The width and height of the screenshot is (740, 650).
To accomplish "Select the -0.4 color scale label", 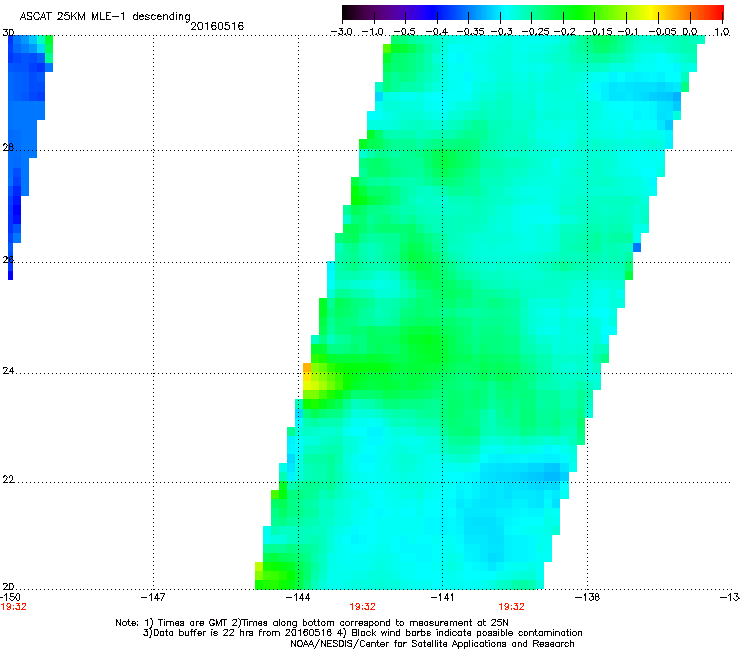I will tap(437, 32).
